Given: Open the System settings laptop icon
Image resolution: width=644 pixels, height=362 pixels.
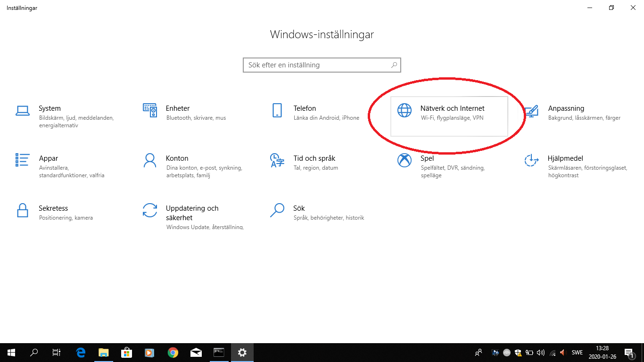Looking at the screenshot, I should coord(22,111).
